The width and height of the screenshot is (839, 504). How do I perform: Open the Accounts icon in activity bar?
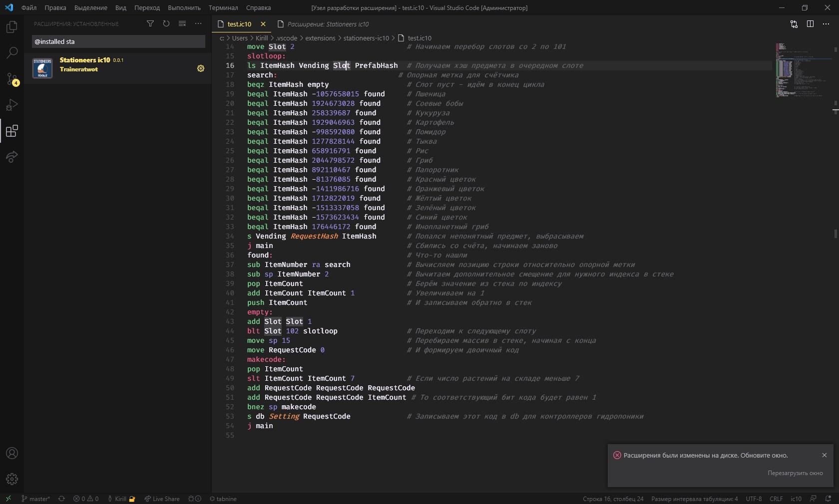point(12,453)
